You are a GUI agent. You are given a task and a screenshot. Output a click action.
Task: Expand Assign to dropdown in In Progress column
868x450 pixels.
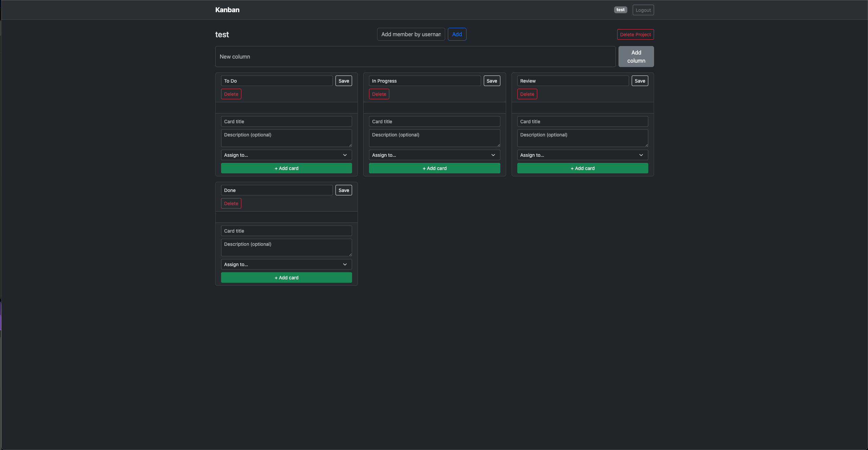click(x=434, y=155)
